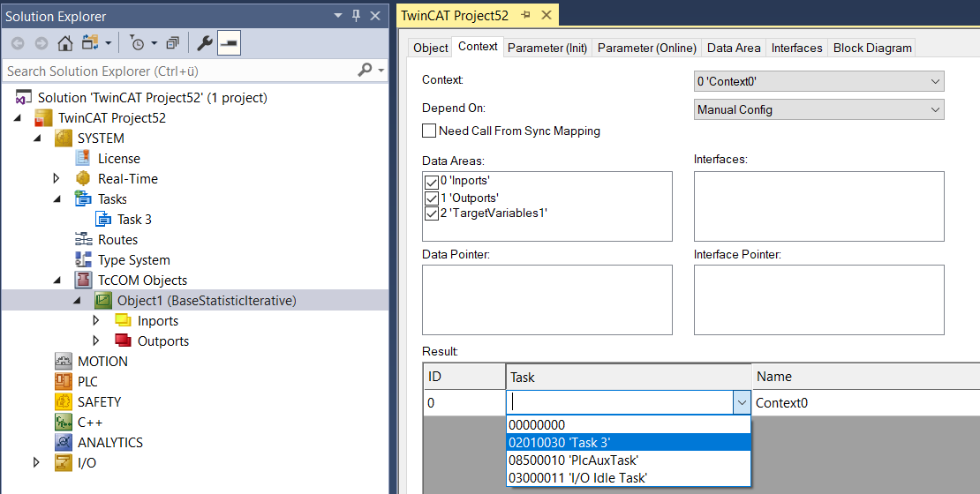The image size is (980, 494).
Task: Select 00000000 from the task list
Action: click(628, 424)
